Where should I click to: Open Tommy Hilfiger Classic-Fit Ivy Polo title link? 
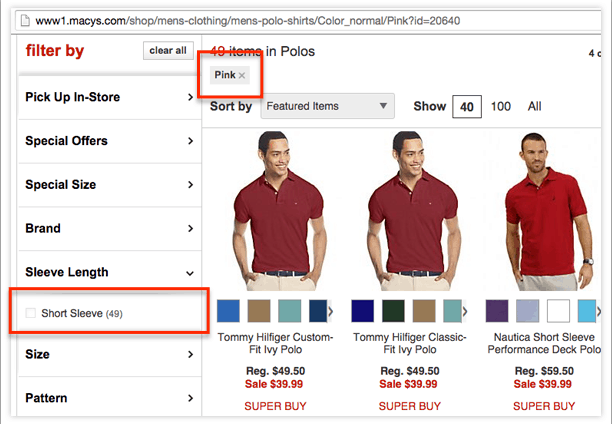click(410, 343)
